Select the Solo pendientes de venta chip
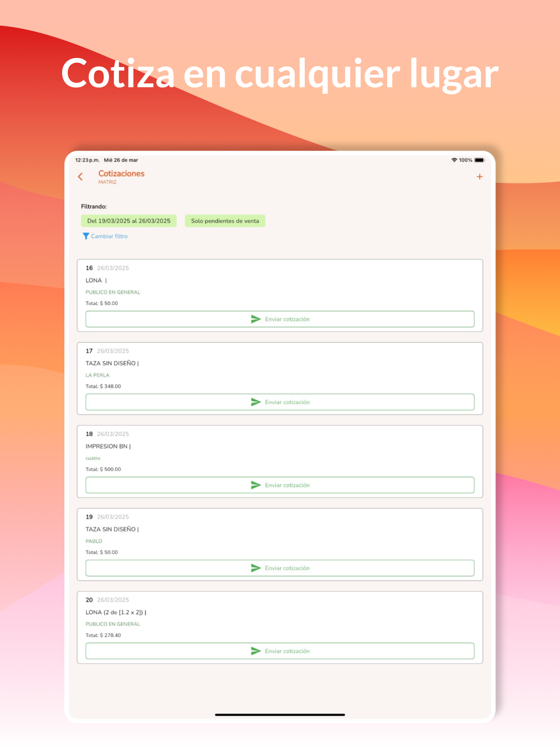This screenshot has width=560, height=747. (225, 221)
